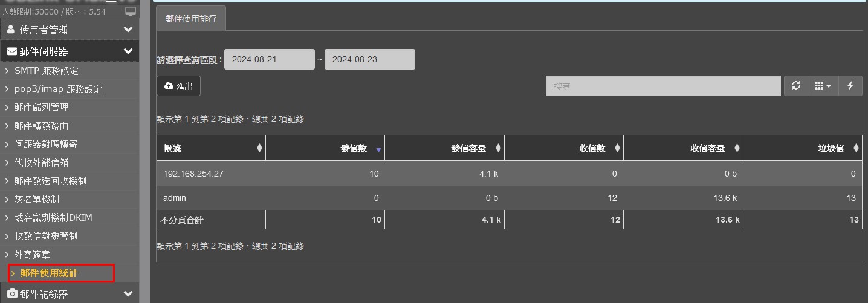The height and width of the screenshot is (303, 868).
Task: Click the 匯出 export button
Action: point(178,86)
